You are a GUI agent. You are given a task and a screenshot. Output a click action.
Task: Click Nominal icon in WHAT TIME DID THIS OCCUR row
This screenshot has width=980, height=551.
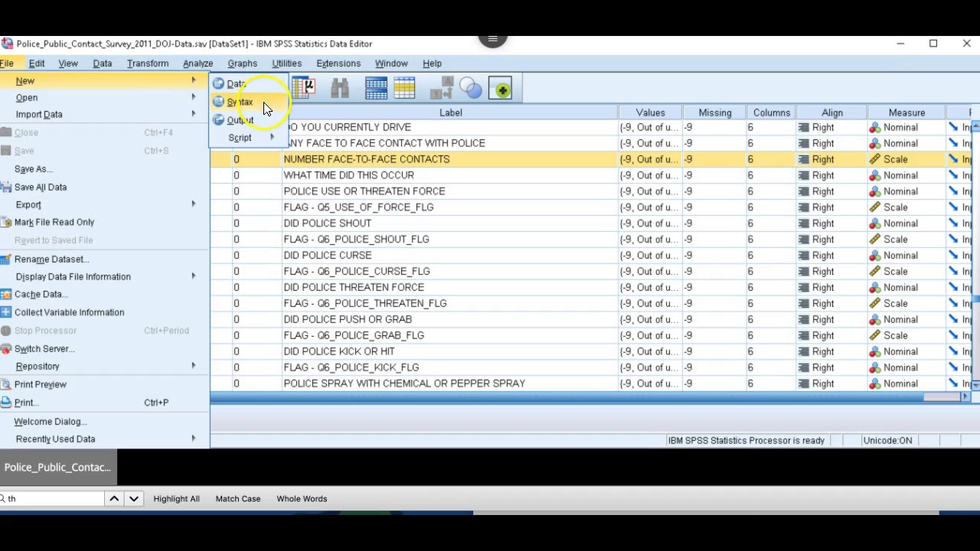pos(875,175)
